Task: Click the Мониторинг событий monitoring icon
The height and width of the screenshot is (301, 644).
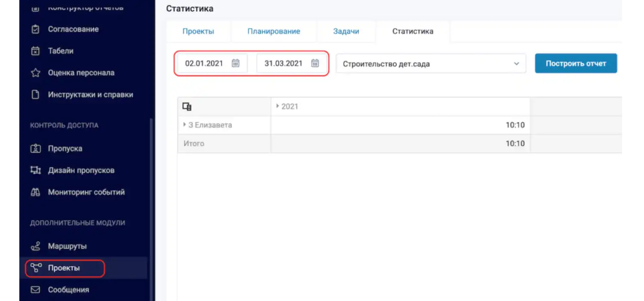Action: 36,192
